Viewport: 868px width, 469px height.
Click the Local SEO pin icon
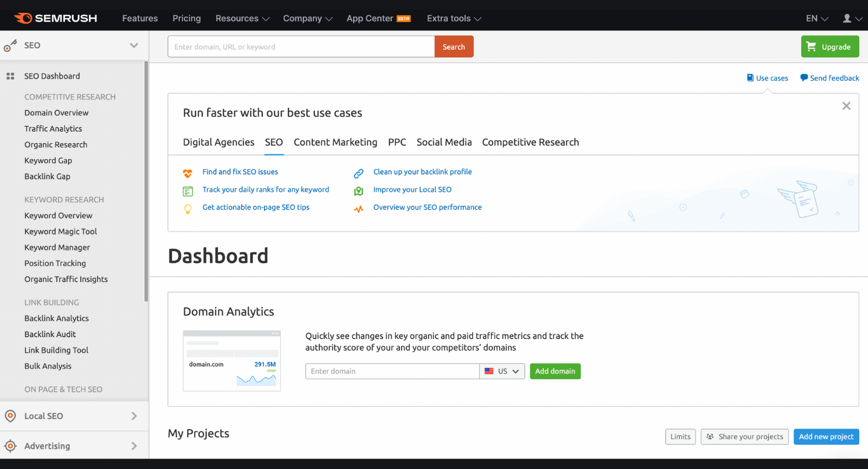click(x=10, y=416)
